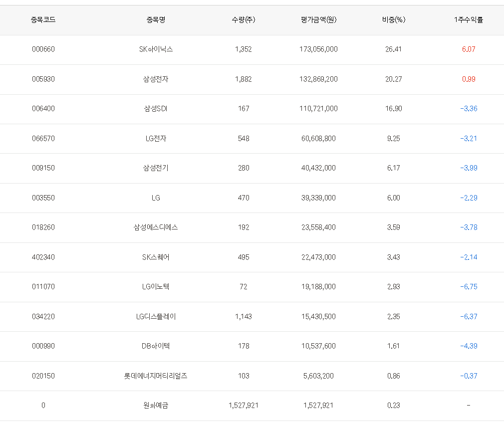Click the weight value 16.90

[393, 109]
